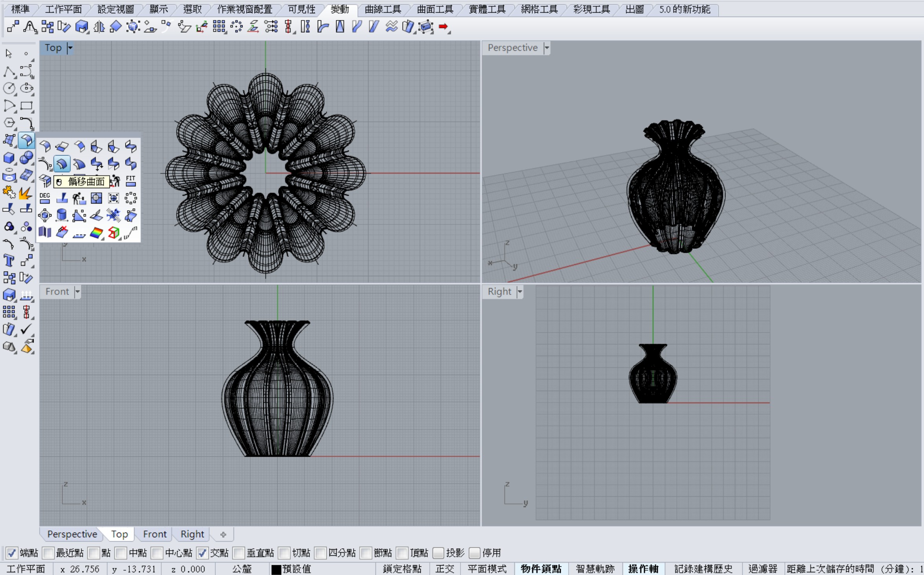Expand the Front viewport title dropdown
Viewport: 924px width, 575px height.
point(77,292)
